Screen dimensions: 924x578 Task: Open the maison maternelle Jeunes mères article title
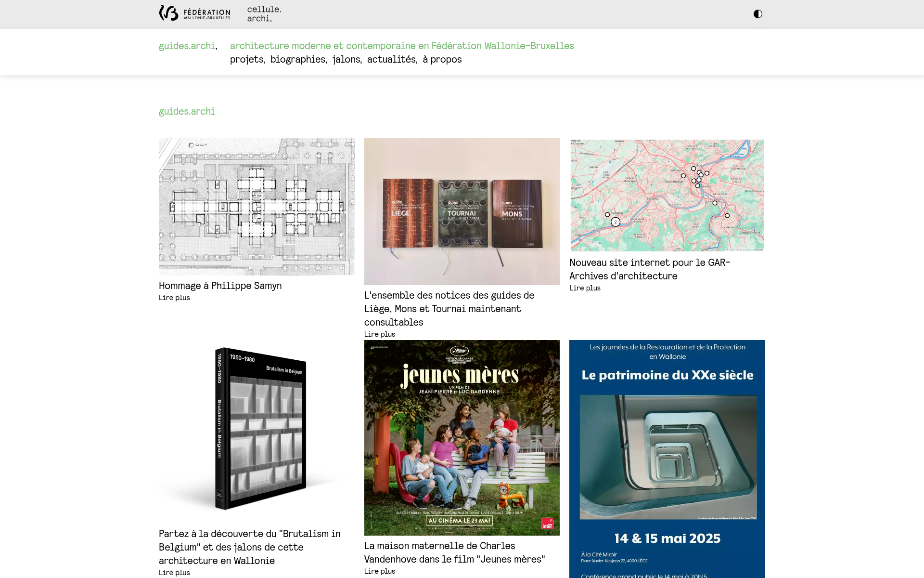pyautogui.click(x=455, y=552)
